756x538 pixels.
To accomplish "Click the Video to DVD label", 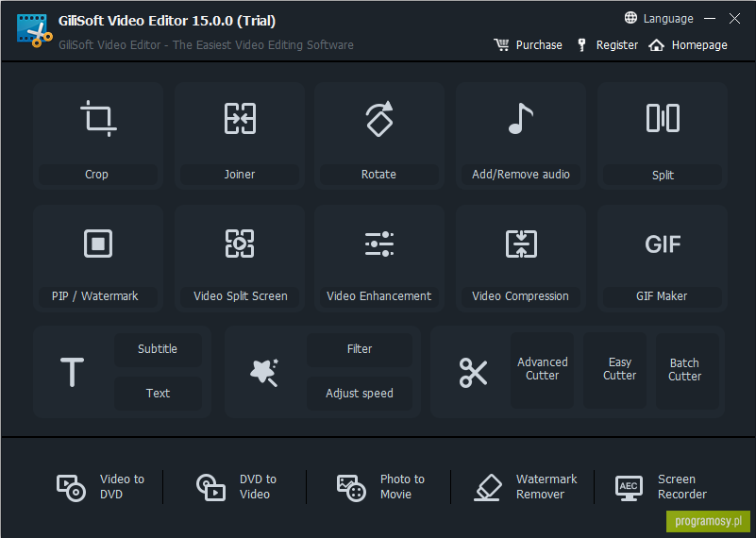I will coord(122,487).
